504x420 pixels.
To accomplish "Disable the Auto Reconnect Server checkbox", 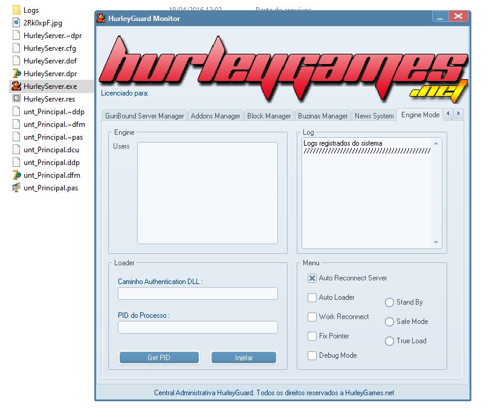I will [x=312, y=278].
